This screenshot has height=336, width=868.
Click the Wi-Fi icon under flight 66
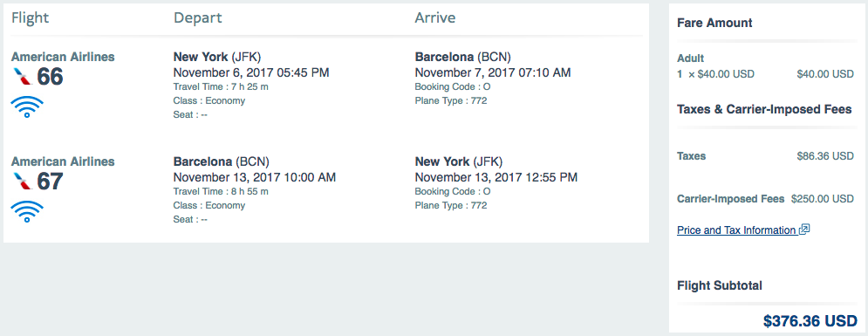[x=26, y=106]
